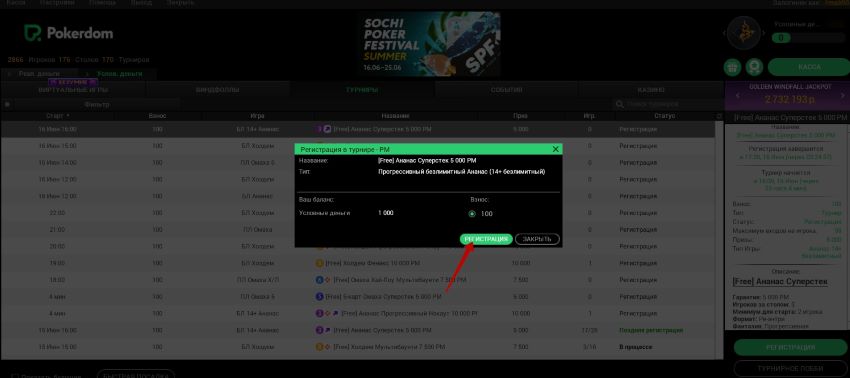Confirm with the dialog's green РЕГИСТРАЦИЯ button
Screen dimensions: 850x378
[x=486, y=239]
